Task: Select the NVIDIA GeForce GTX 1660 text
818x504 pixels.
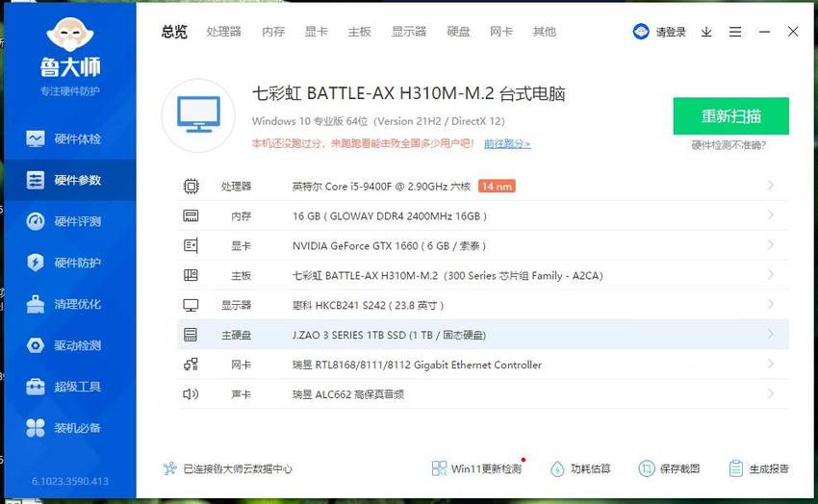Action: click(x=389, y=245)
